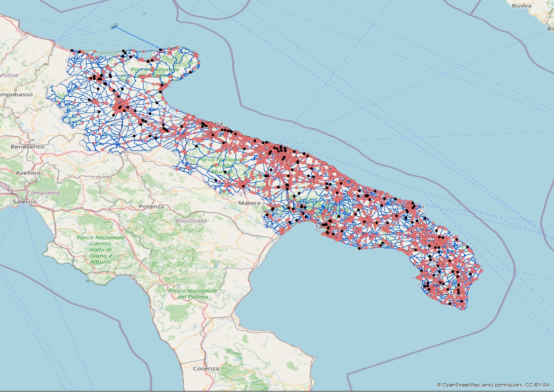Click the blue line linking island to mainland
This screenshot has height=392, width=554.
click(x=138, y=38)
